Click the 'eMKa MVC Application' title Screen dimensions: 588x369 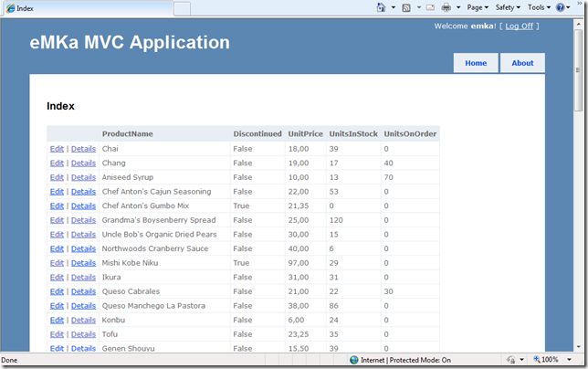click(x=130, y=42)
